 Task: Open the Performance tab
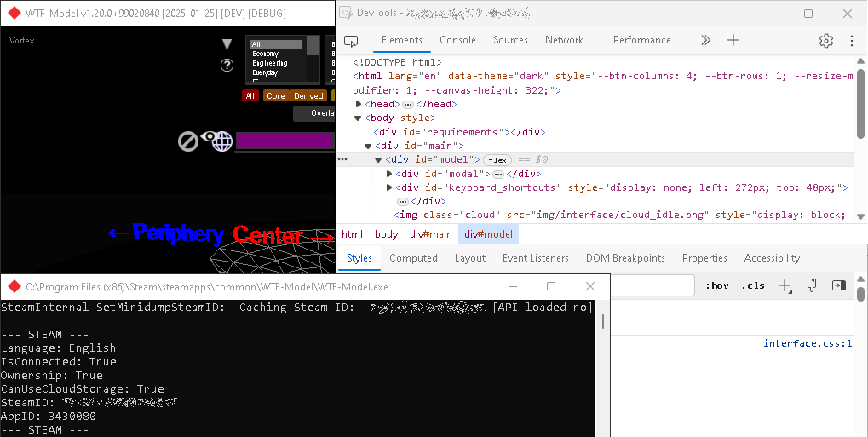point(642,40)
